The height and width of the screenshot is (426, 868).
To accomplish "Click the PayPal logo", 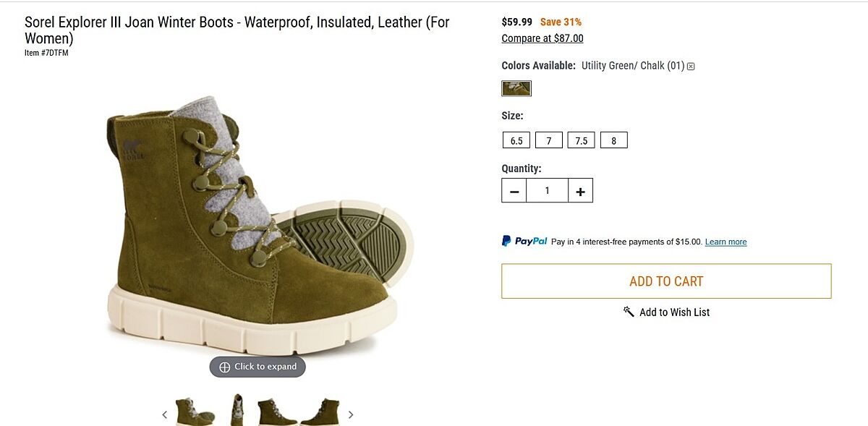I will [524, 241].
